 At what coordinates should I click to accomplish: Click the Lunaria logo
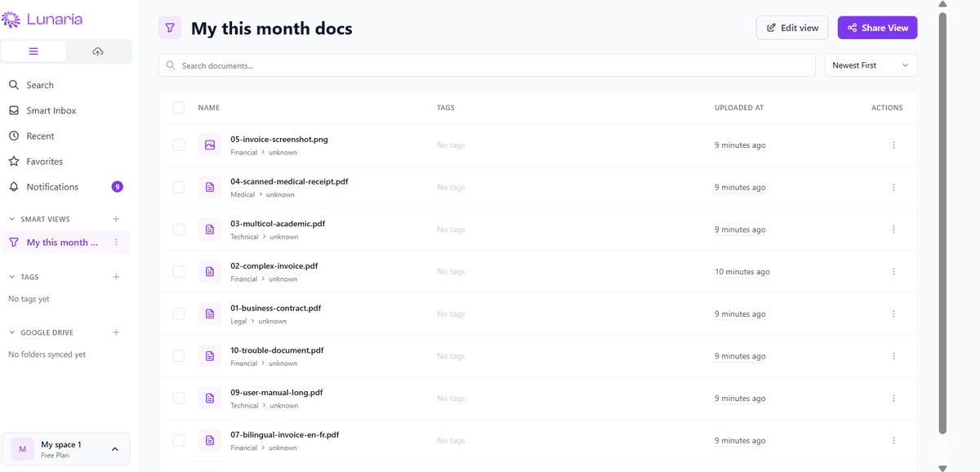42,20
